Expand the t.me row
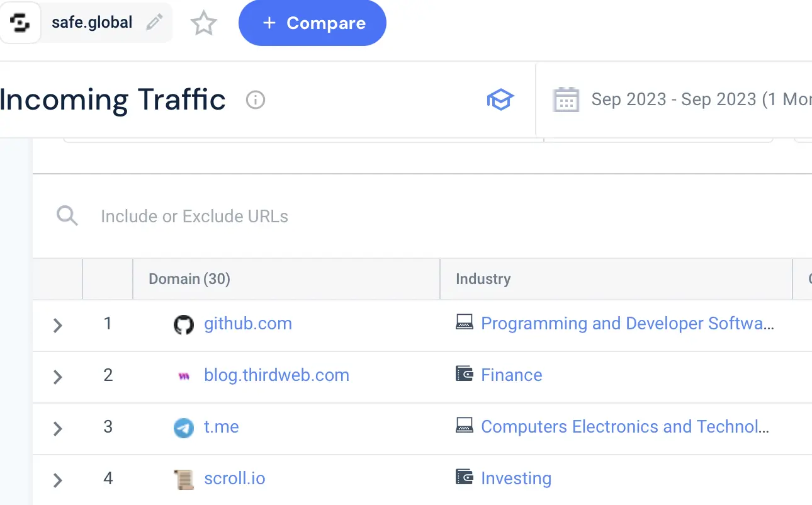Screen dimensions: 812x505 [57, 429]
